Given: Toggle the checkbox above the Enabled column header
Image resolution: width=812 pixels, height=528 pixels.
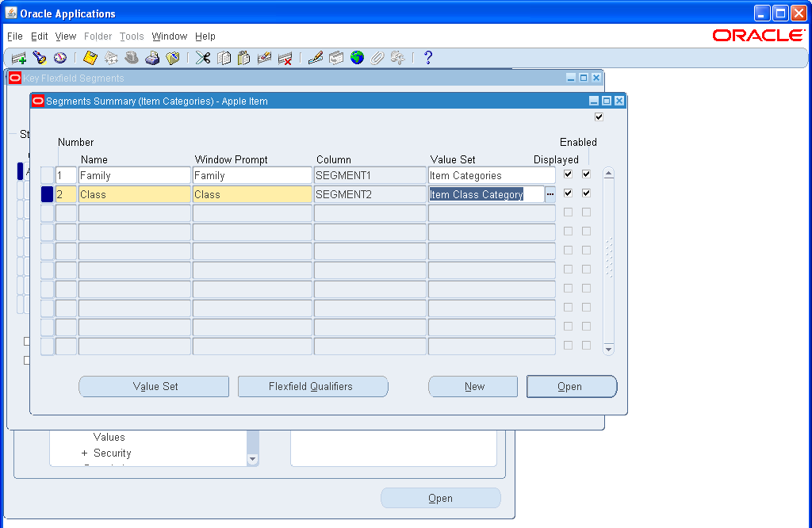Looking at the screenshot, I should [x=599, y=116].
